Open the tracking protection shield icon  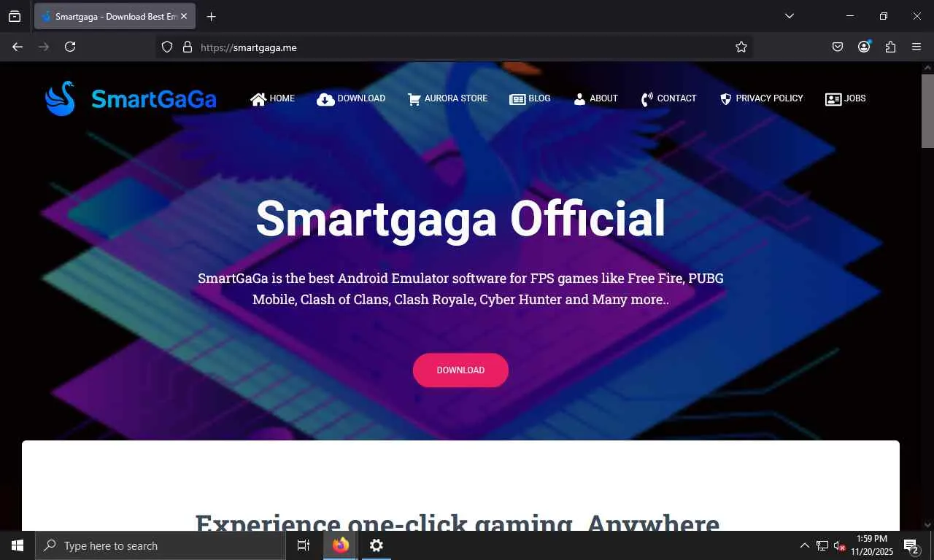tap(167, 47)
